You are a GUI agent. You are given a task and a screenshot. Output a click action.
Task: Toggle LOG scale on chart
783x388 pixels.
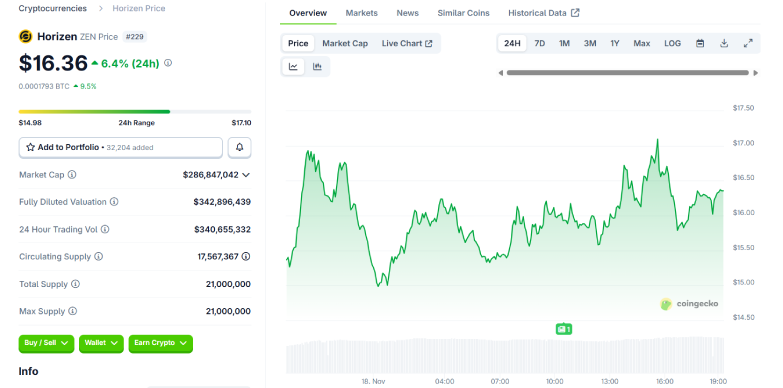(x=672, y=43)
